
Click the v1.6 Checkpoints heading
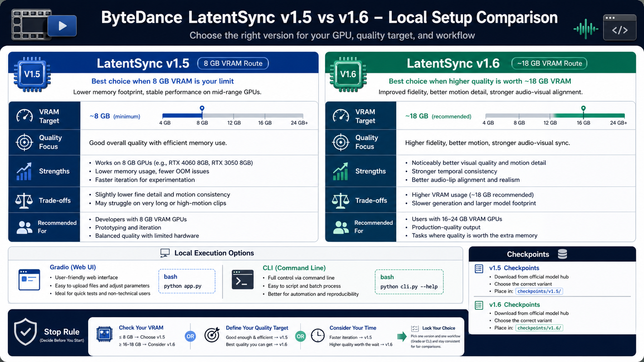(x=515, y=304)
